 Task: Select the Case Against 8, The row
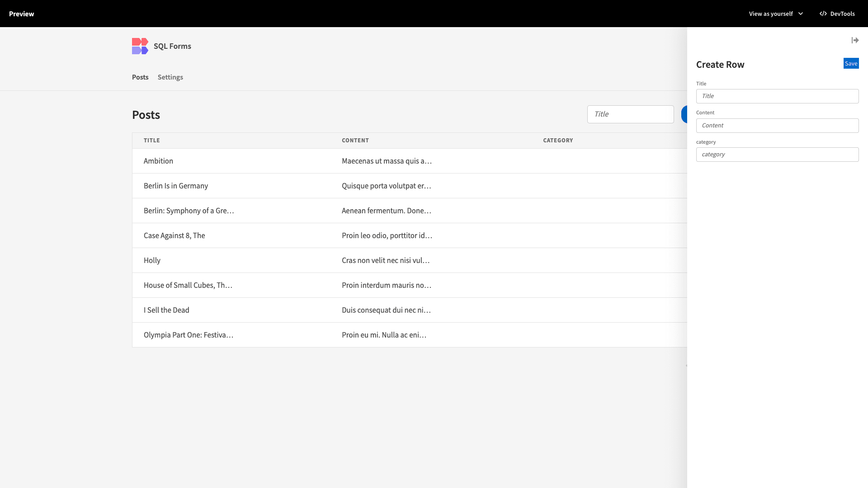(410, 235)
